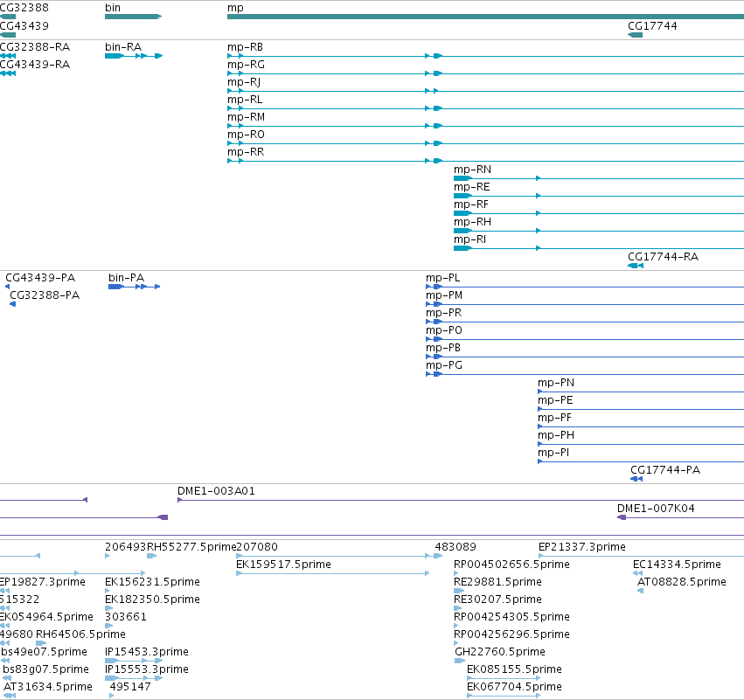Select feature 495147
Screen dimensions: 744x700
tap(130, 687)
